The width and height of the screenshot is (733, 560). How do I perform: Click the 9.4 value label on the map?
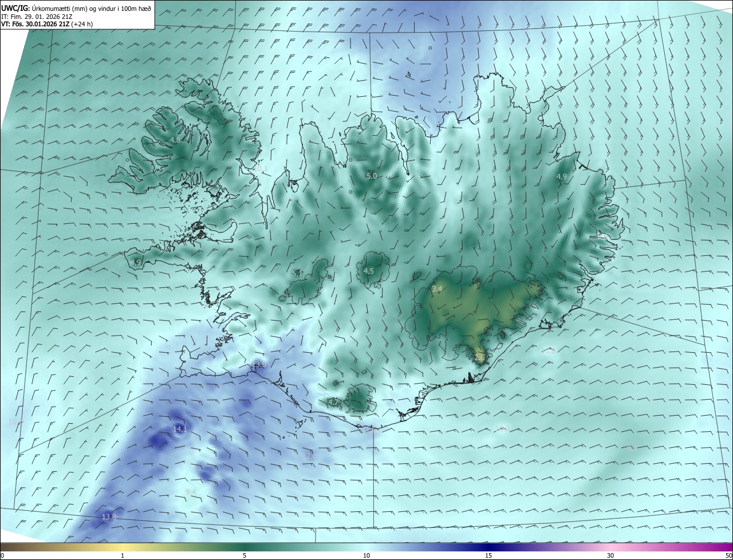pos(191,492)
